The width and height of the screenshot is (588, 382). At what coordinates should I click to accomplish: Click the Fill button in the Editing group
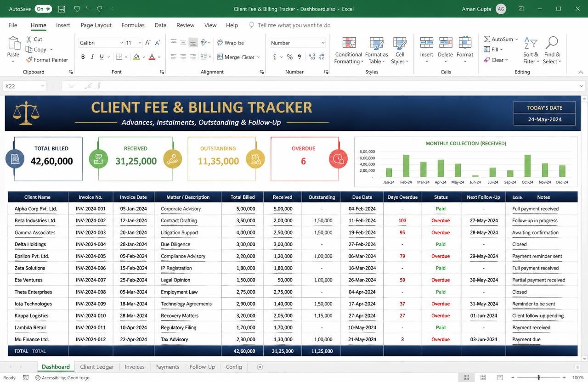(x=493, y=50)
